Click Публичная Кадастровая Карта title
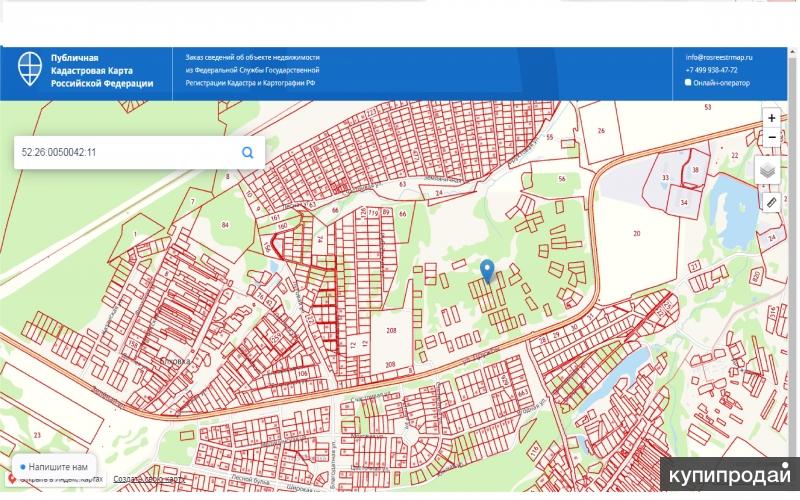 [x=101, y=71]
